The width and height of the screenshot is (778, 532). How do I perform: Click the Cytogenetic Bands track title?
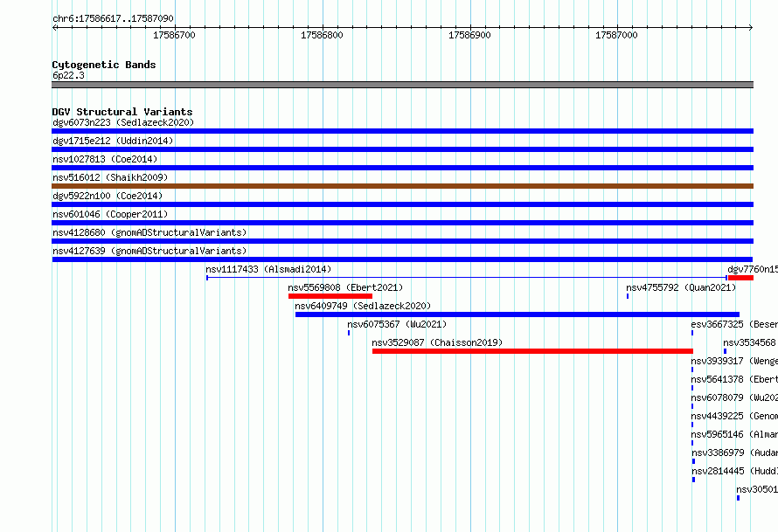(x=104, y=65)
